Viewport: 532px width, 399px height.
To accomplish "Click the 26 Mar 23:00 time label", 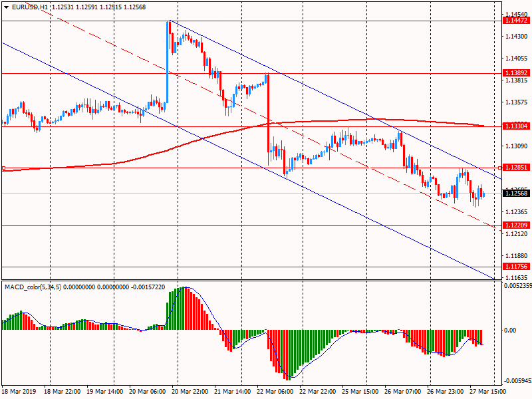I will (446, 392).
